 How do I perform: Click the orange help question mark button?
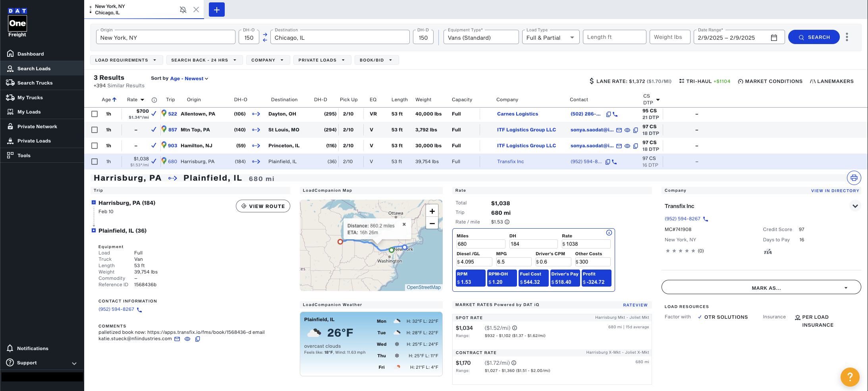click(x=850, y=376)
